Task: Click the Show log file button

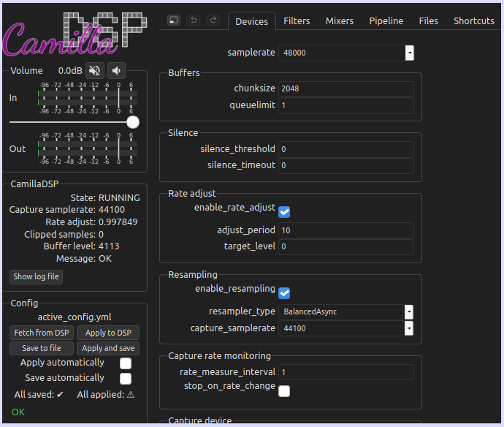Action: (36, 276)
